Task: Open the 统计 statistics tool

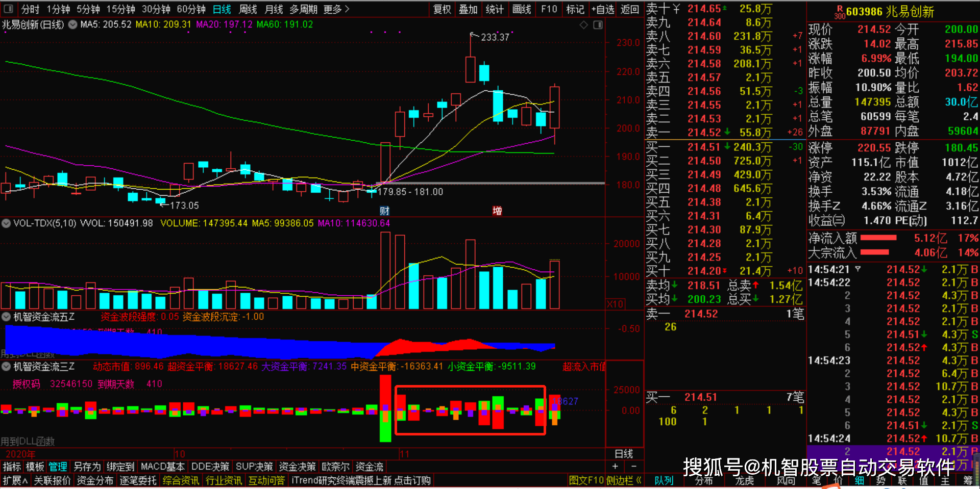Action: pos(495,9)
